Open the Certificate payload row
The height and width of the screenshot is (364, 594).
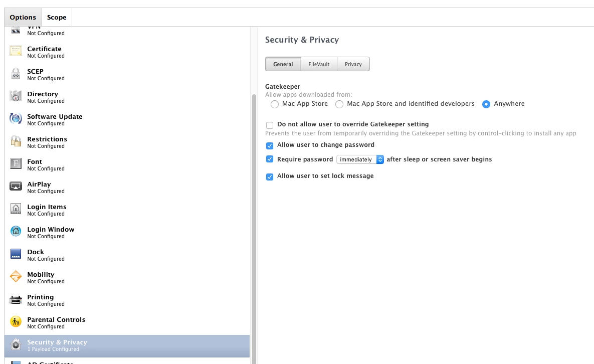click(x=127, y=52)
